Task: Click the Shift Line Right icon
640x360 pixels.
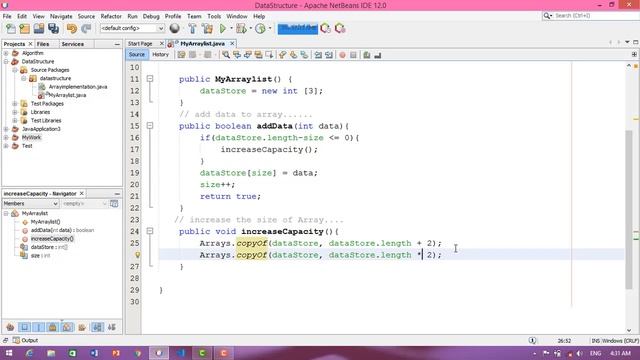Action: coord(329,55)
